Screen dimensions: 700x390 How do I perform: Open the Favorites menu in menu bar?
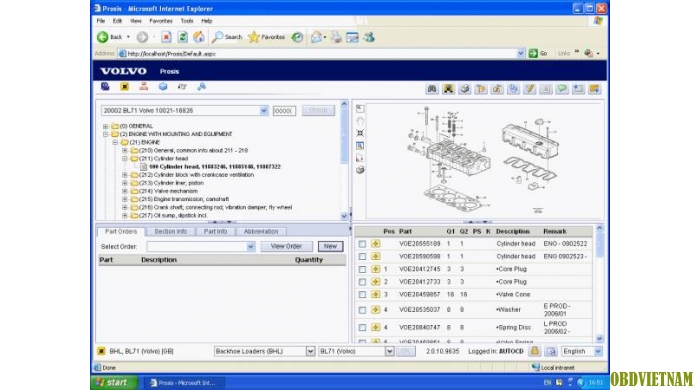point(161,21)
